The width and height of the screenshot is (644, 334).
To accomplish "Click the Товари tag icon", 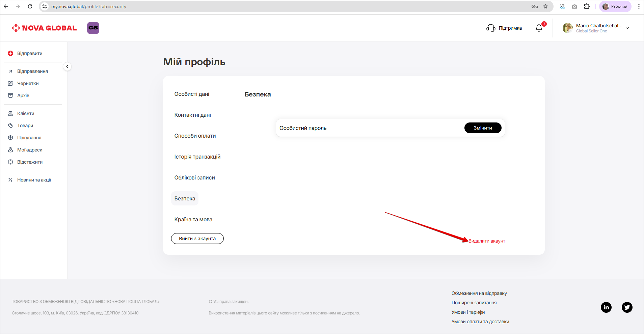I will [10, 126].
